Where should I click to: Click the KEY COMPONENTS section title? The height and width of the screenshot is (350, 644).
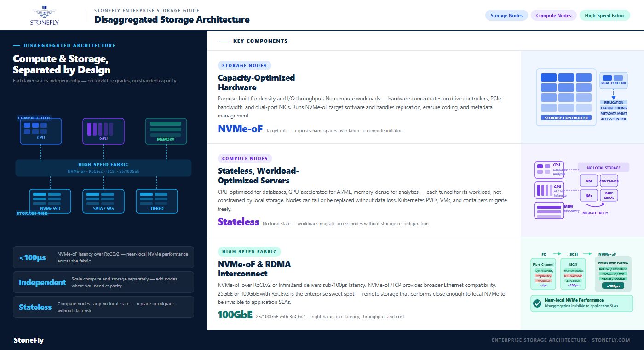click(x=260, y=41)
